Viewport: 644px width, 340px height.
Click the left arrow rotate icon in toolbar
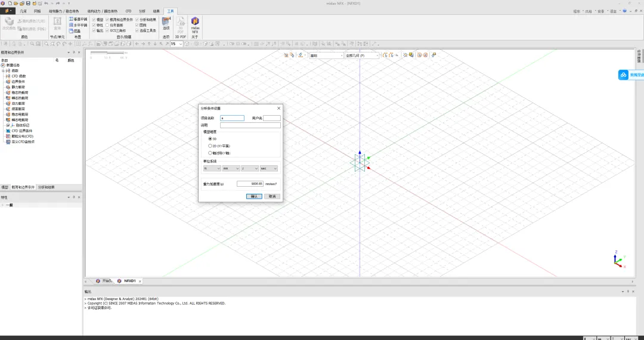pyautogui.click(x=137, y=44)
